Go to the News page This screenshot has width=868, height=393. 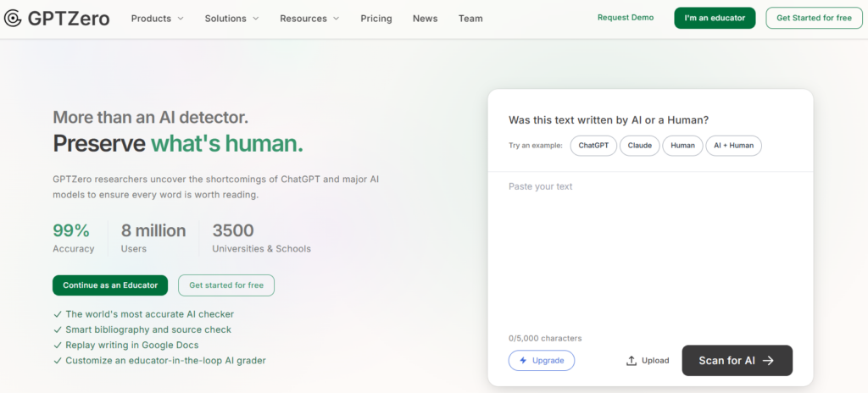tap(426, 19)
